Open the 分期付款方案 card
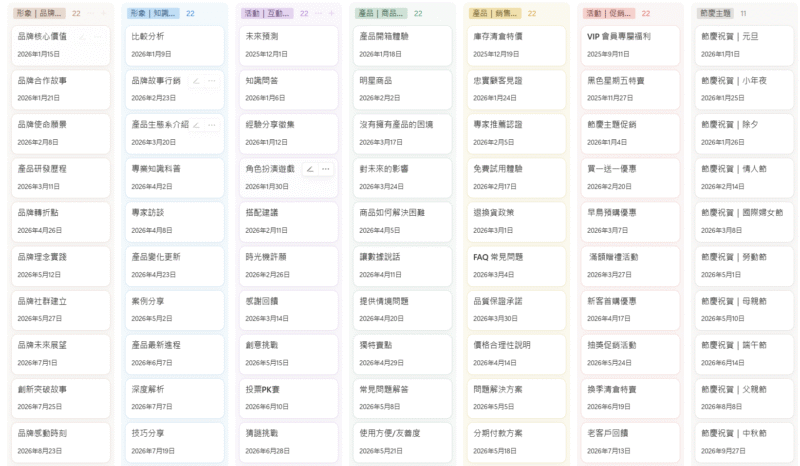Image resolution: width=800 pixels, height=466 pixels. (516, 442)
